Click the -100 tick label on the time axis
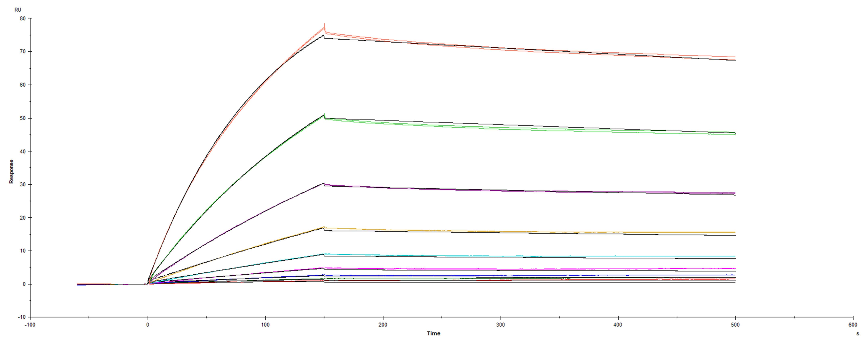The image size is (868, 343). point(30,325)
